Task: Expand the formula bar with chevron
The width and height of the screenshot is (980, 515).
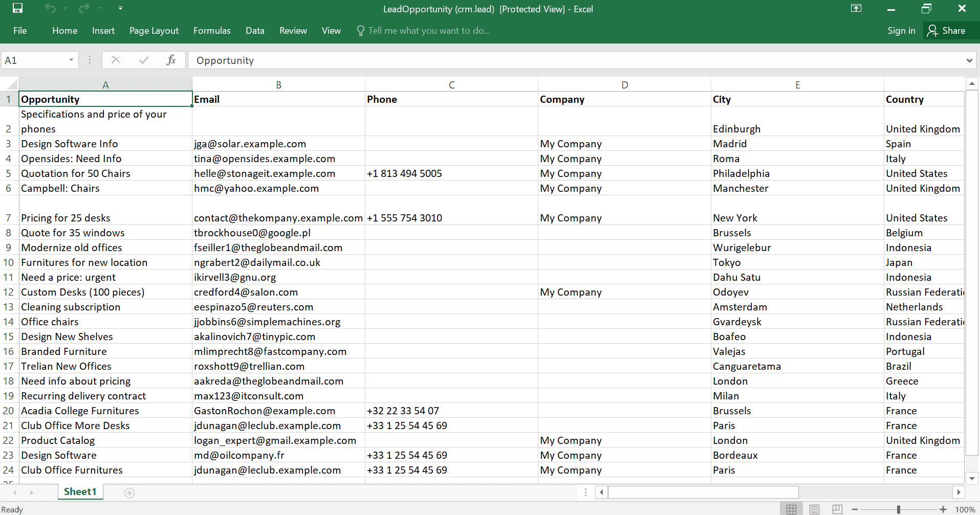Action: point(969,60)
